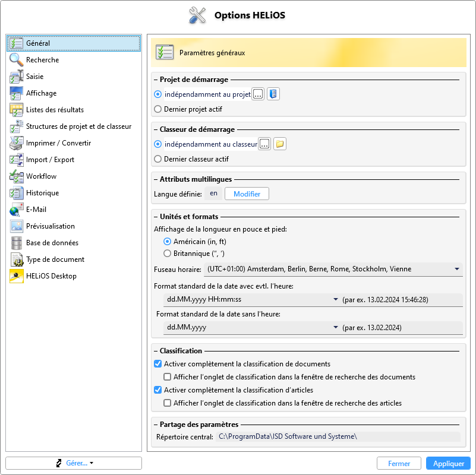Click the Type de document icon
Viewport: 476px width, 475px height.
click(16, 259)
